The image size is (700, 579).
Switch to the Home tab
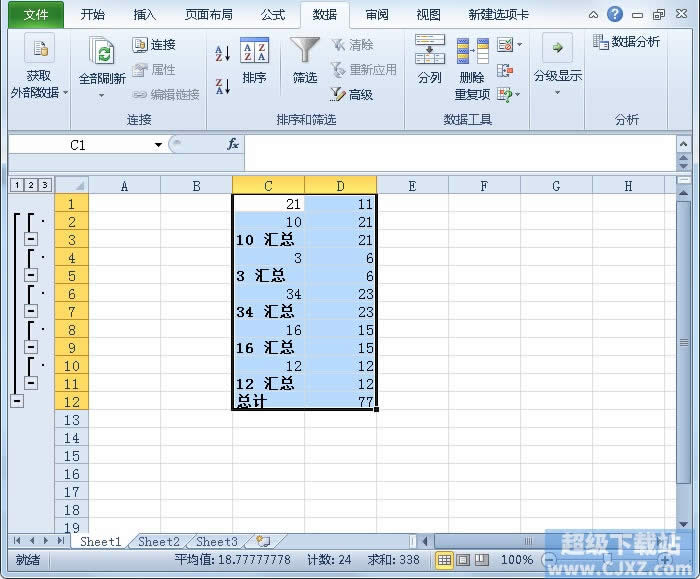click(x=92, y=15)
